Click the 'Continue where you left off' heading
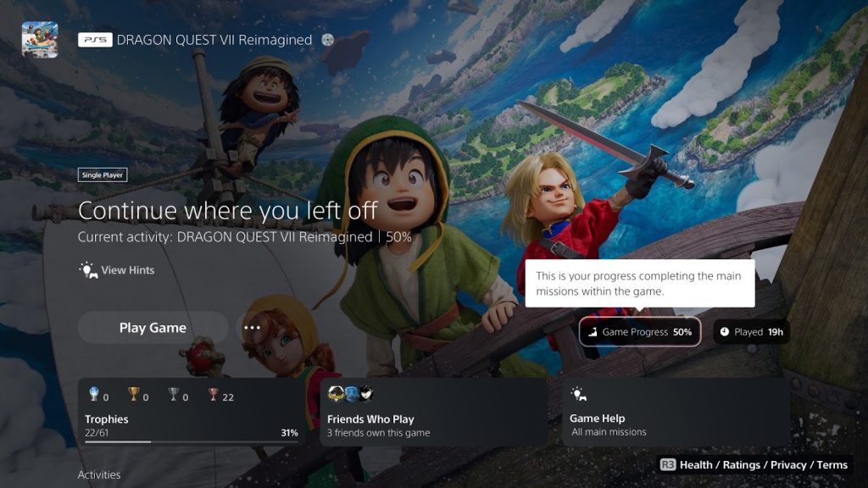The width and height of the screenshot is (868, 488). tap(227, 211)
